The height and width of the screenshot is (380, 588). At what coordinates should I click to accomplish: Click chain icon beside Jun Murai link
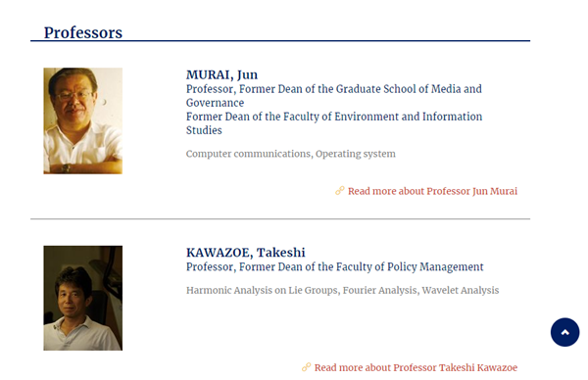coord(340,191)
